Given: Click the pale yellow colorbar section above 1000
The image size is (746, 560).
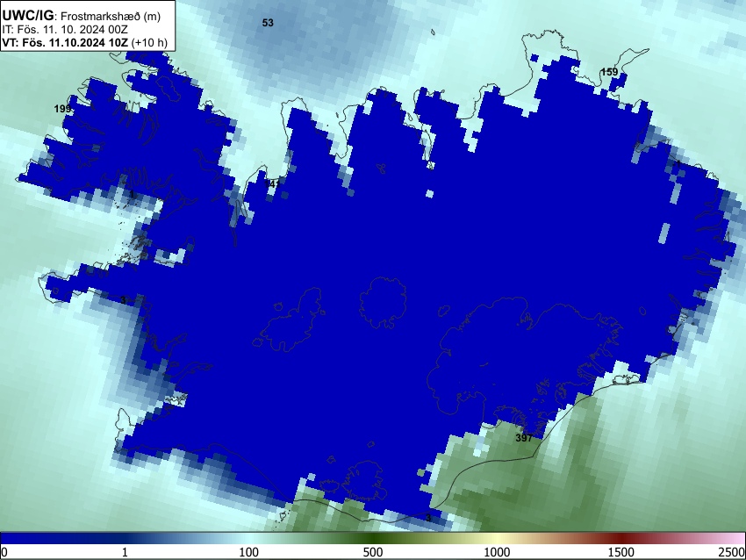Looking at the screenshot, I should point(497,538).
